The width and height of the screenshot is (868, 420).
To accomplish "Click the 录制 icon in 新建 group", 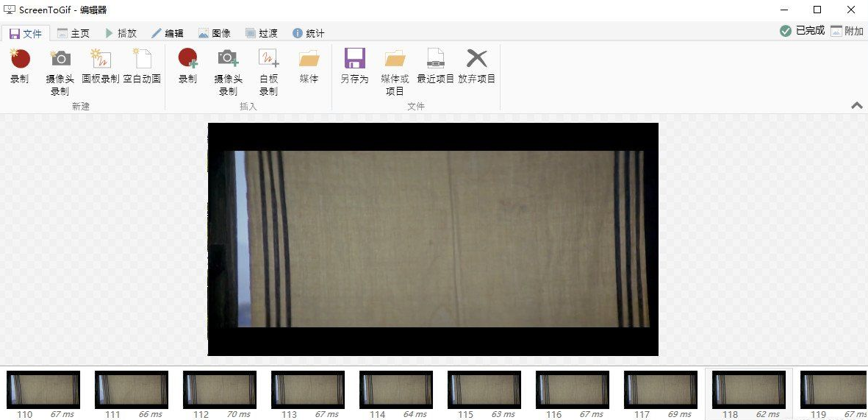I will click(x=20, y=60).
